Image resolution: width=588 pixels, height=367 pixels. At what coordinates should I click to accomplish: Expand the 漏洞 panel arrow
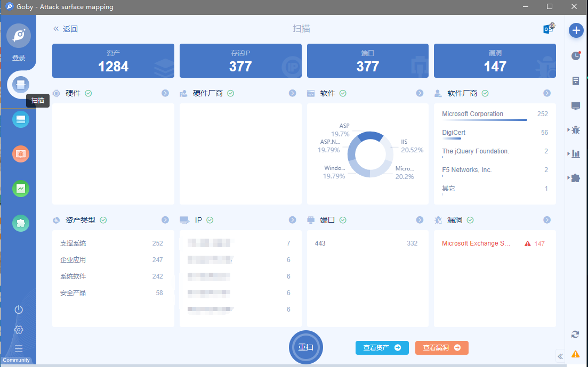[547, 220]
